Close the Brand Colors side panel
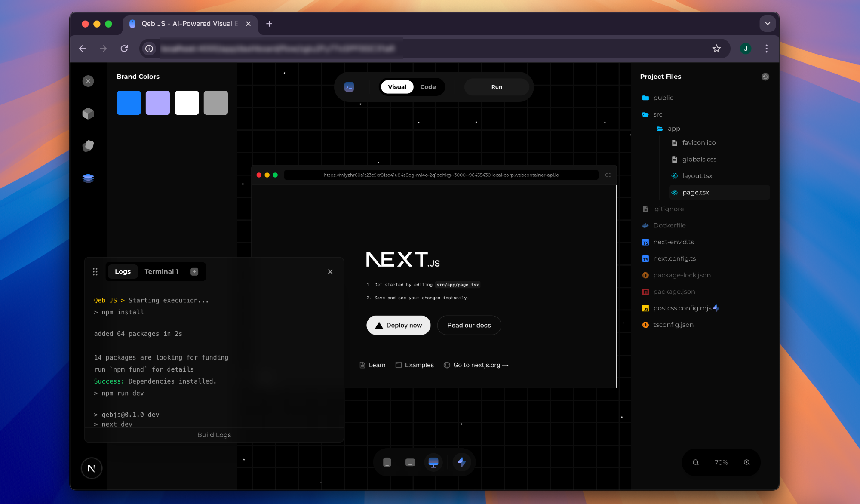The height and width of the screenshot is (504, 860). click(x=88, y=81)
